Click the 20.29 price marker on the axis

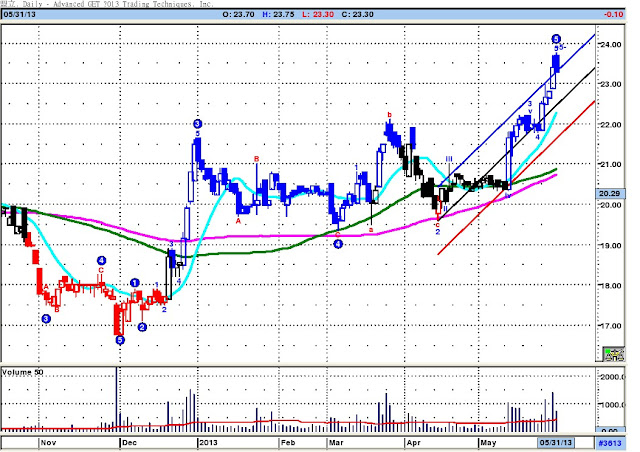[611, 194]
